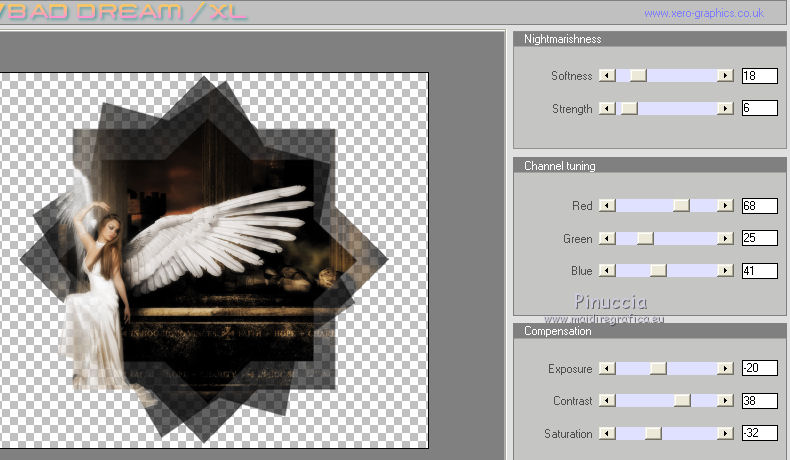The image size is (790, 460).
Task: Click the Compensation section header
Action: tap(649, 331)
